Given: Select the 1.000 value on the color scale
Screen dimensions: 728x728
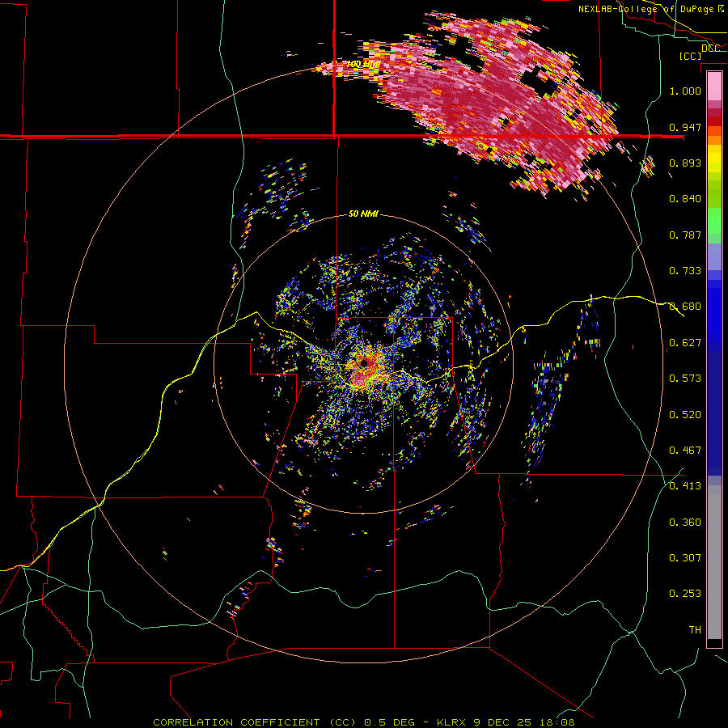Looking at the screenshot, I should point(685,91).
